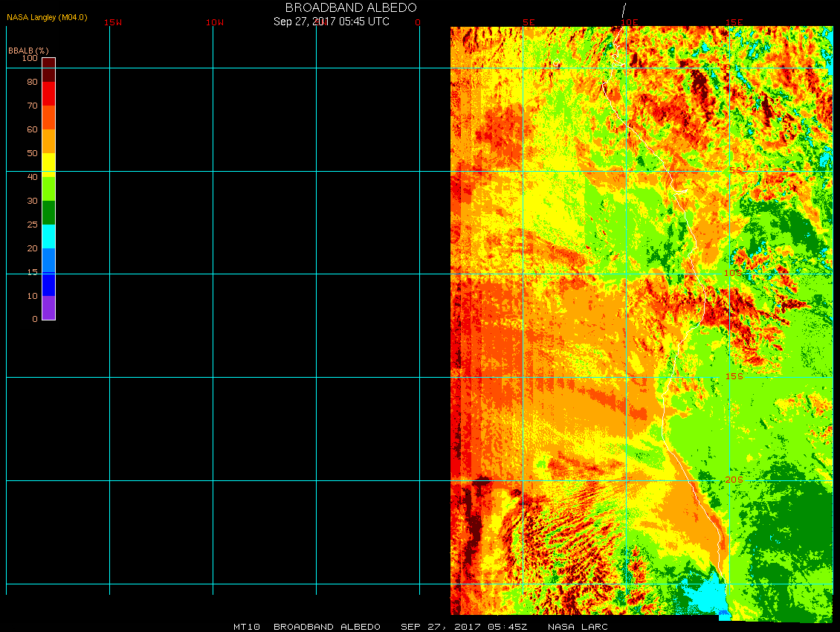Click the BROADBAND ALBEDO title text

pos(335,7)
